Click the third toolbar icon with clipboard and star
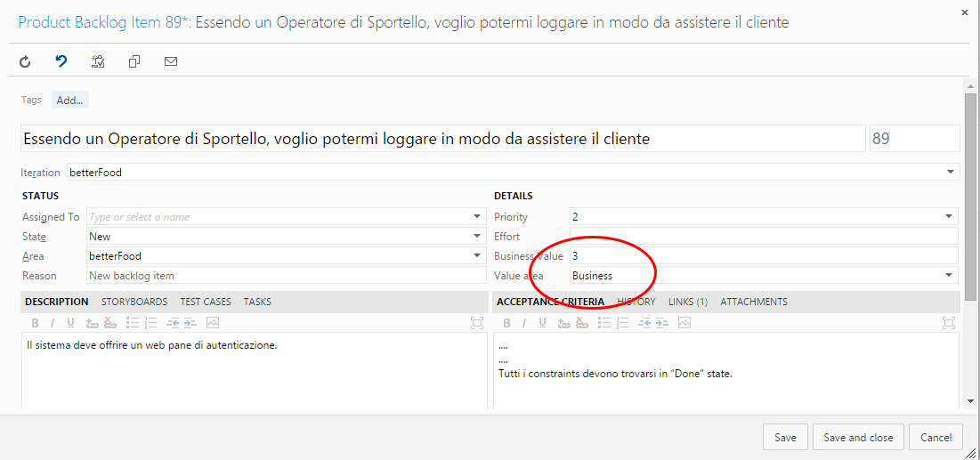980x460 pixels. coord(98,61)
